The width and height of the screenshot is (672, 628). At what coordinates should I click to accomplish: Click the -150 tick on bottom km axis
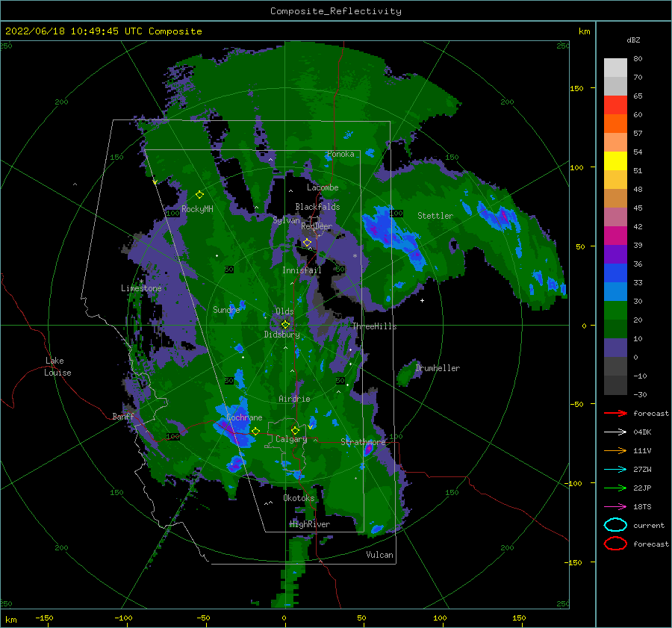[44, 618]
